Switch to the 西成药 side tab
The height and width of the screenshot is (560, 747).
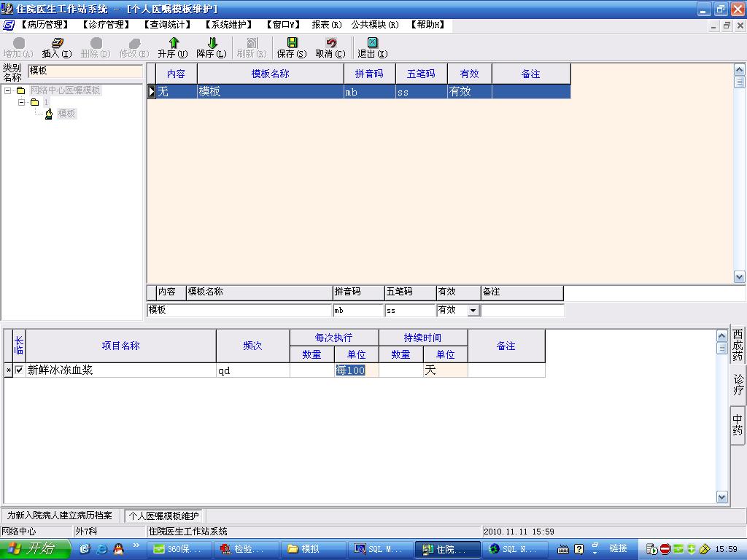pyautogui.click(x=738, y=345)
